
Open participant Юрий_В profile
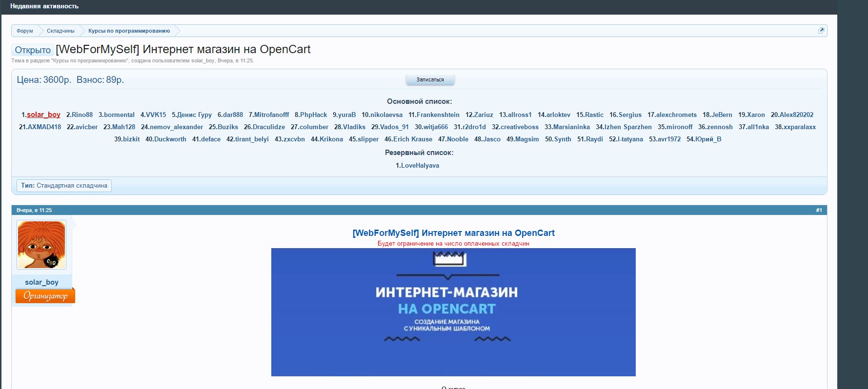708,139
